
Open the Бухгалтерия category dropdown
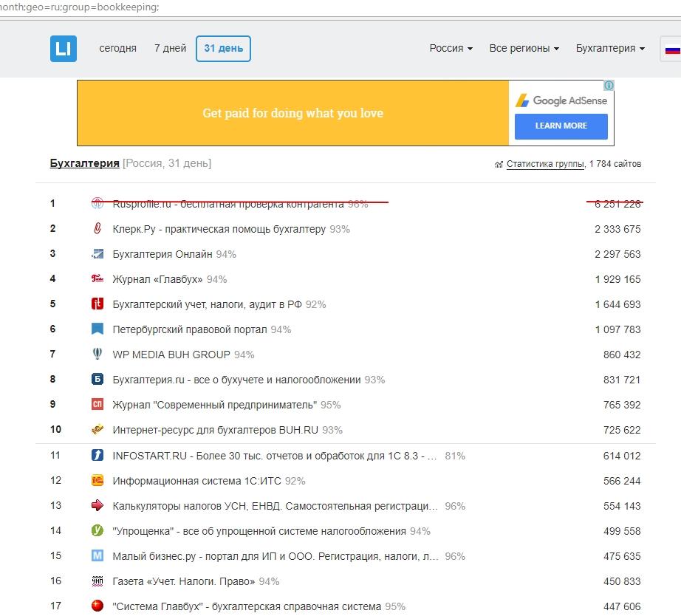[610, 48]
